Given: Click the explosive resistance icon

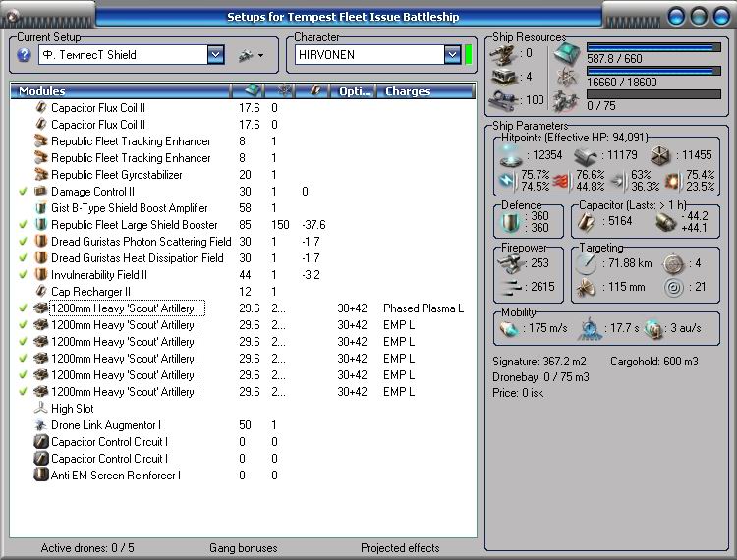Looking at the screenshot, I should [672, 181].
